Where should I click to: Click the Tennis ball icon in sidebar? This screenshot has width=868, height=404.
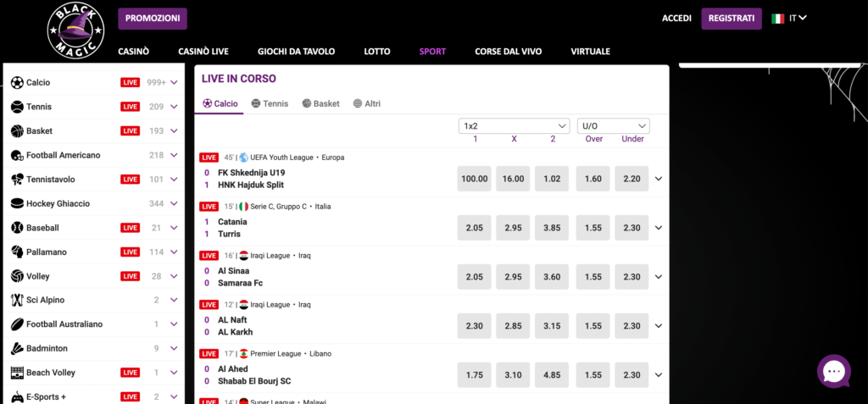17,107
